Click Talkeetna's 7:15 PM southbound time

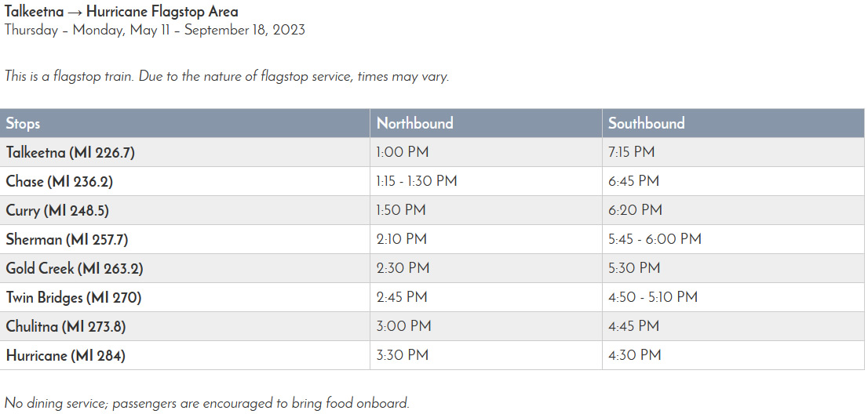tap(632, 152)
